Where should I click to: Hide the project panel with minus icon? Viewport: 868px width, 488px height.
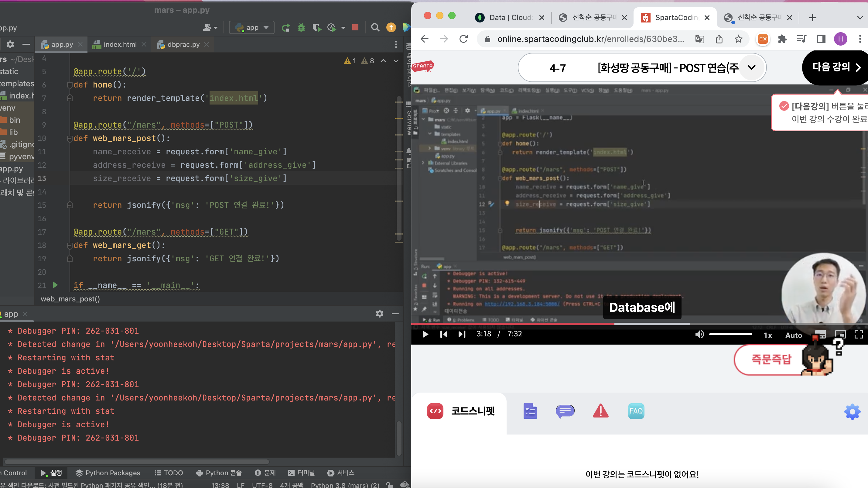(26, 44)
